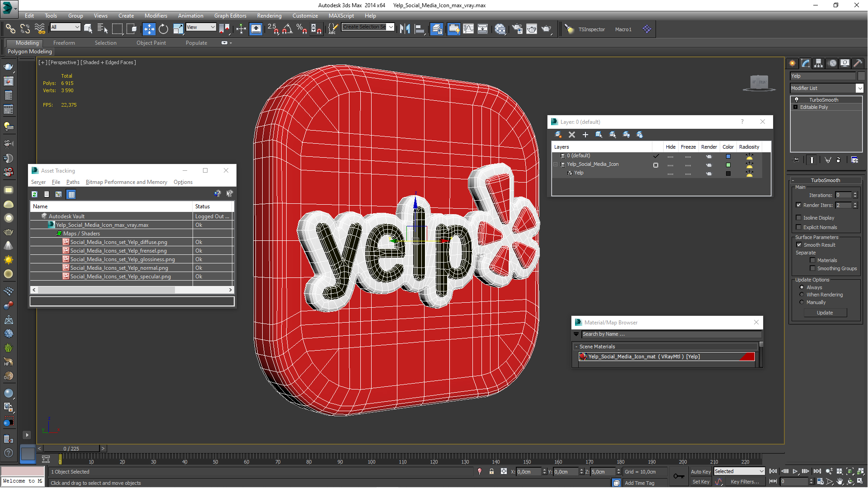The height and width of the screenshot is (488, 868).
Task: Select Always update option
Action: click(x=802, y=287)
